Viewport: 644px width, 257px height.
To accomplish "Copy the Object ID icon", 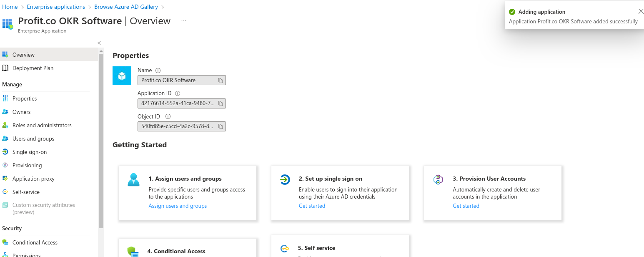I will (221, 126).
